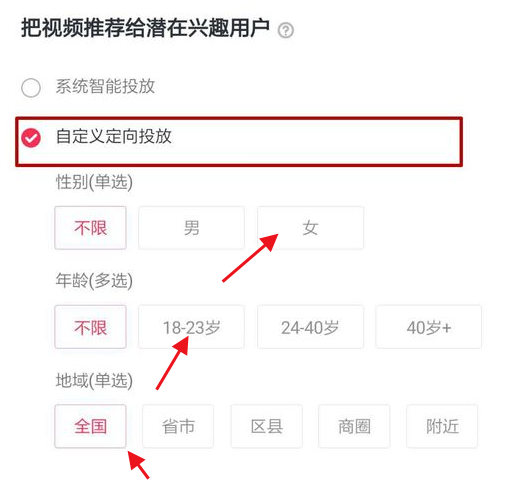518x486 pixels.
Task: Click the 地域(单选) label
Action: click(94, 380)
